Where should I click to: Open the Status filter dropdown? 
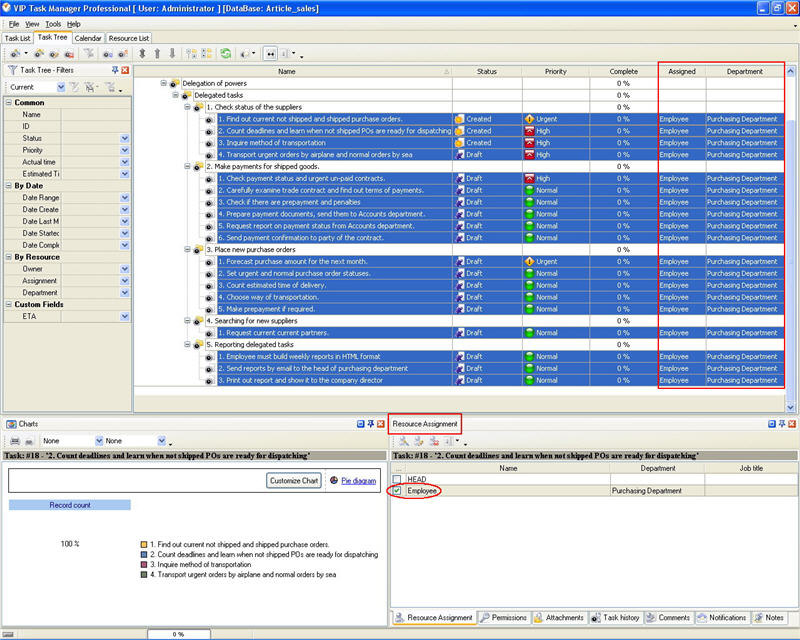coord(125,138)
